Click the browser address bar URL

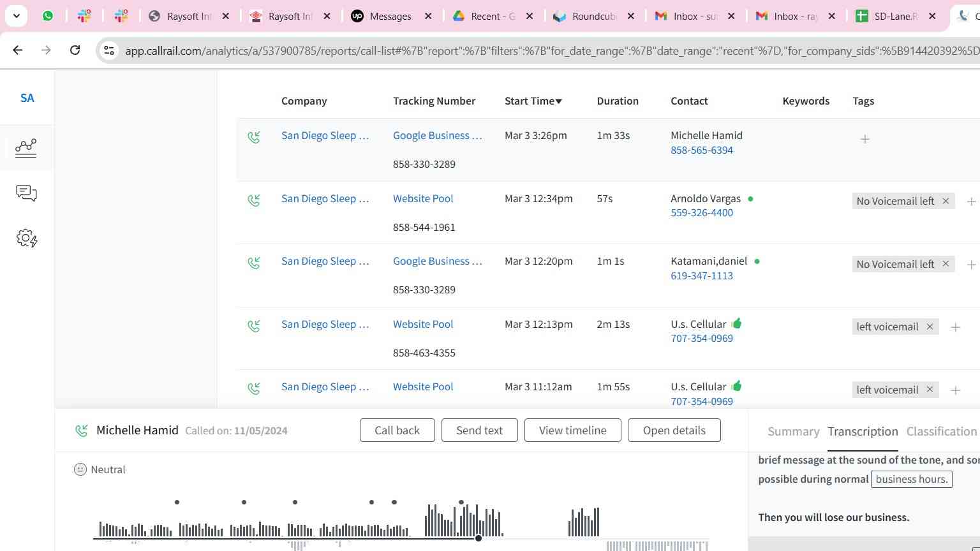[552, 50]
